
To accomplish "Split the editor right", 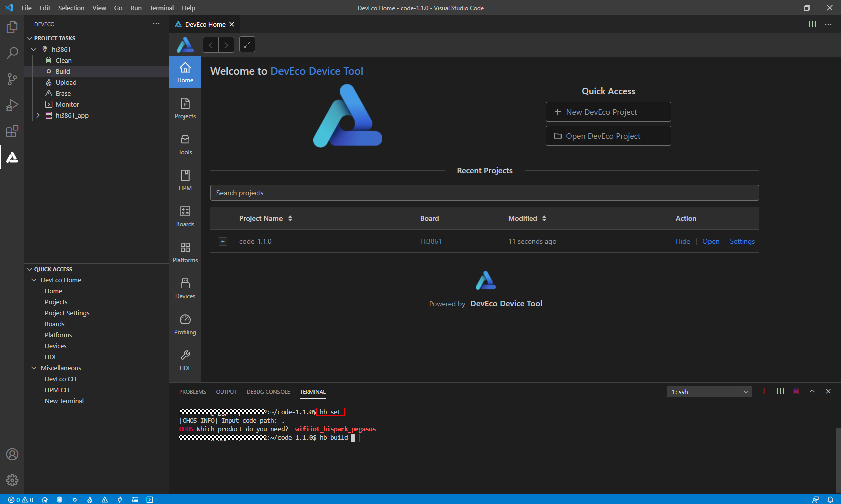I will [812, 24].
